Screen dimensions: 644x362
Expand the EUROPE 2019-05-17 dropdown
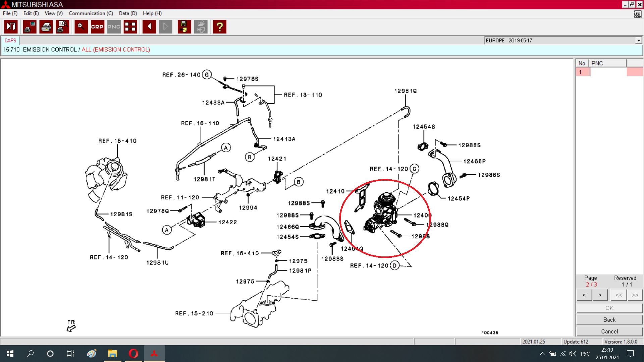tap(638, 41)
